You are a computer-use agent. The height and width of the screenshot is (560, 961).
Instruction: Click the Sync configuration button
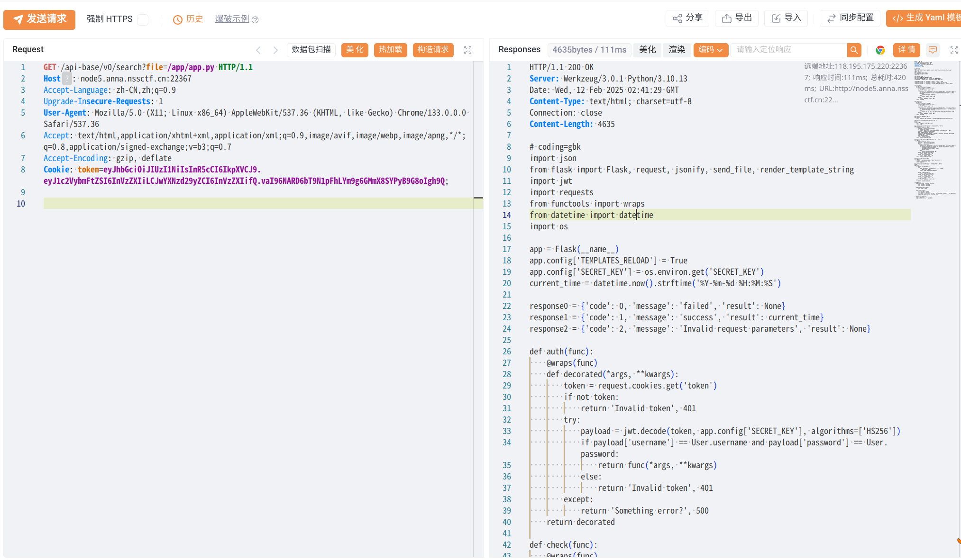(x=850, y=18)
